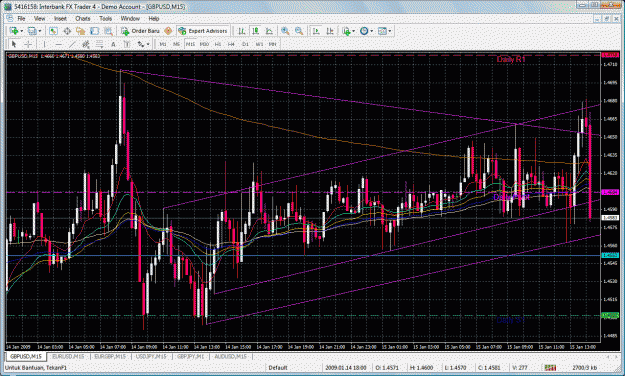Zoom in on the chart
This screenshot has width=625, height=376.
point(285,31)
